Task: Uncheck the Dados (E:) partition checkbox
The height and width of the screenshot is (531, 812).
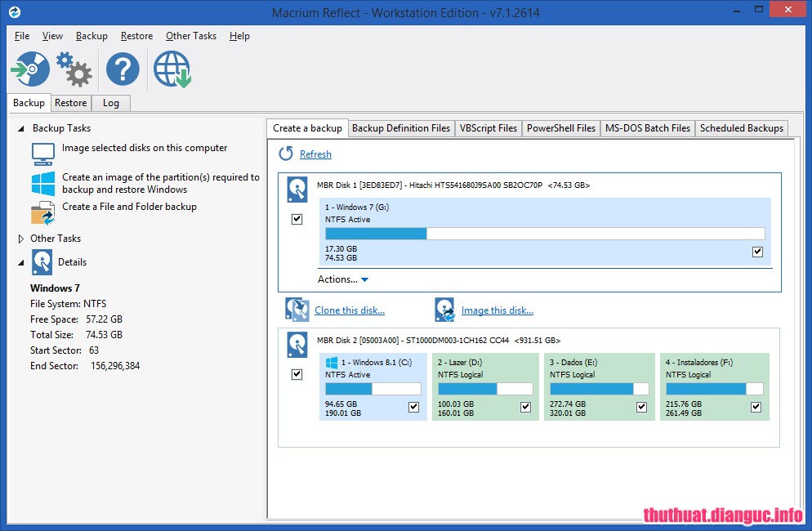Action: (641, 407)
